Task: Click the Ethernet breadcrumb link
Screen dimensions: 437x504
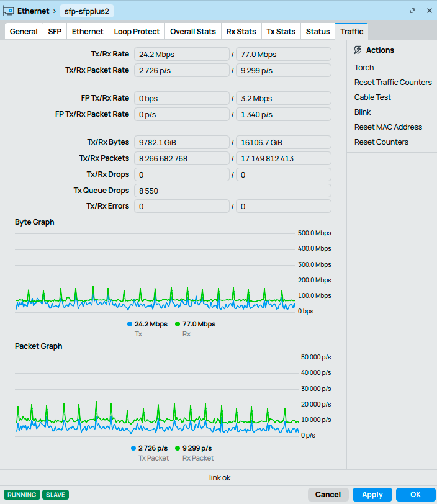Action: coord(33,11)
